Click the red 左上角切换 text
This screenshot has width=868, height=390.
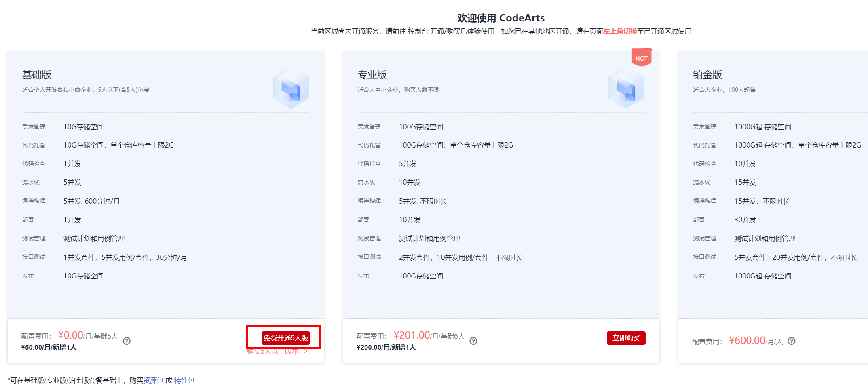(620, 31)
